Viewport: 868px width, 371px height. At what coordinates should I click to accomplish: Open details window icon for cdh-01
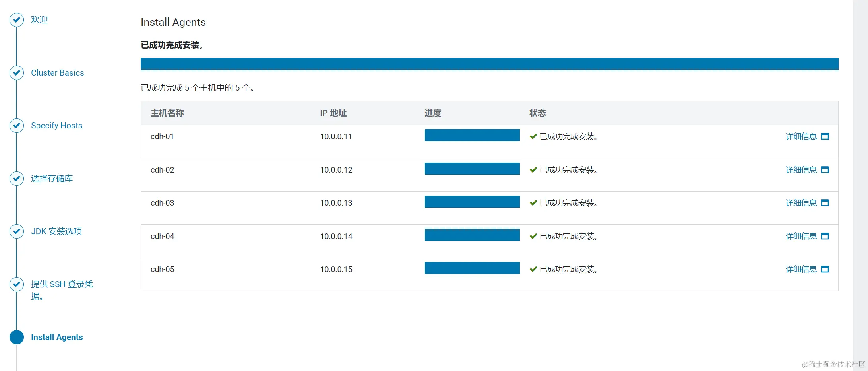(x=825, y=136)
